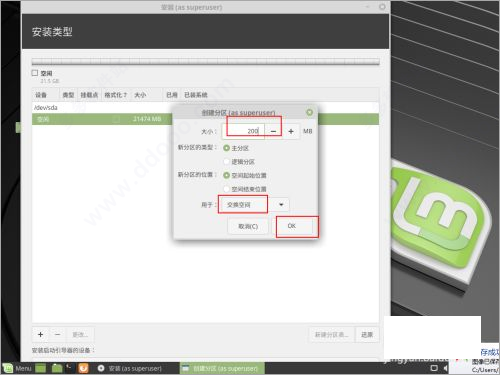
Task: Close the installer window with title bar button
Action: click(x=382, y=7)
